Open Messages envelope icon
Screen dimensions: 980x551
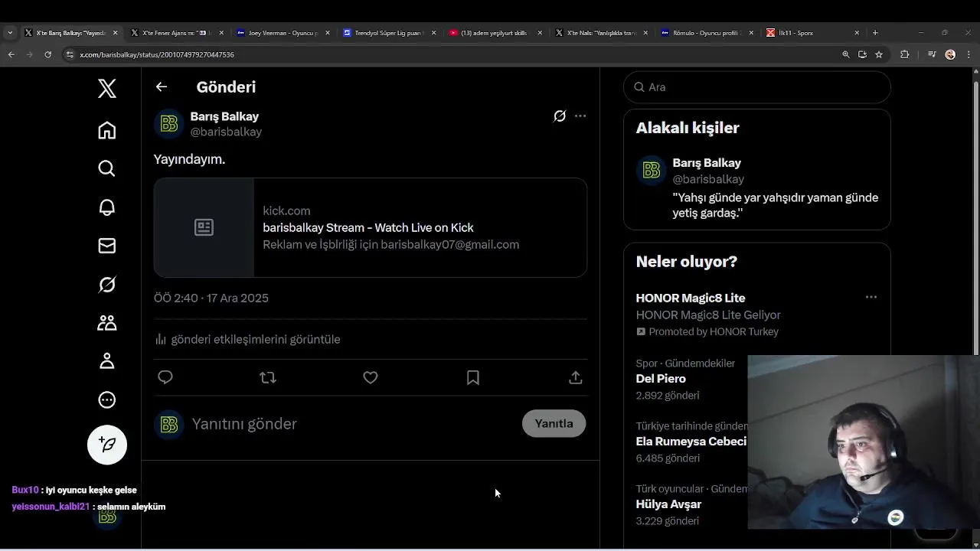coord(107,246)
